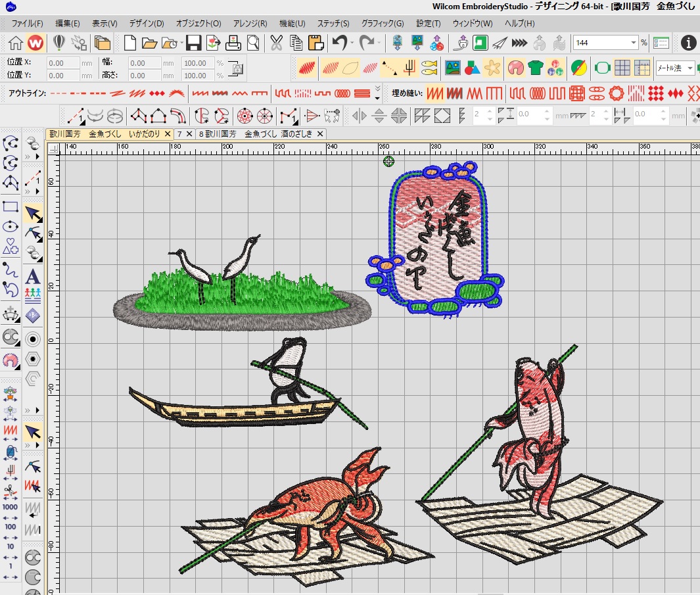Open the ステッチ(S) menu

coord(333,23)
